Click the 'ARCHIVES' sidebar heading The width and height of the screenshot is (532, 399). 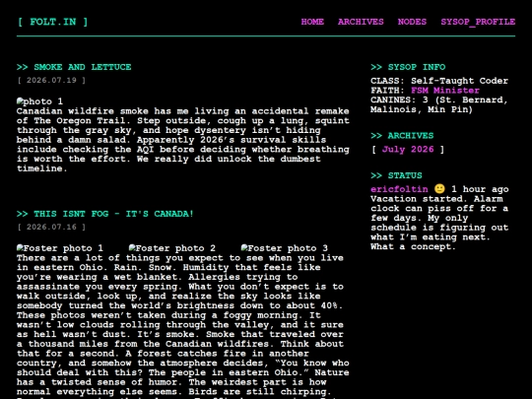(x=402, y=136)
